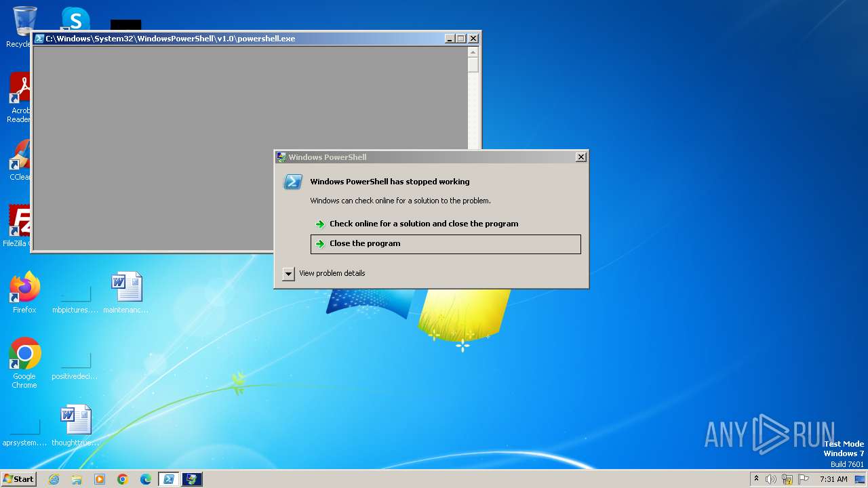868x488 pixels.
Task: Switch to PowerShell taskbar button
Action: coord(169,479)
